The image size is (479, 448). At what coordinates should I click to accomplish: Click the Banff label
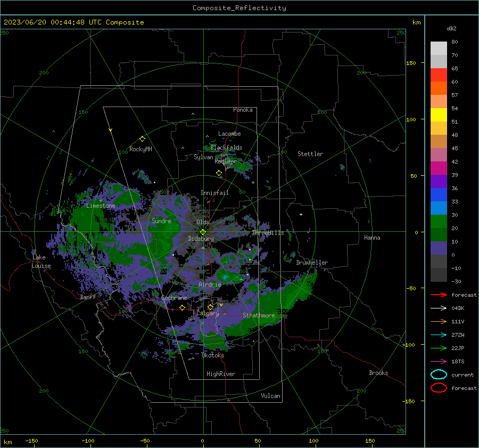[x=88, y=297]
